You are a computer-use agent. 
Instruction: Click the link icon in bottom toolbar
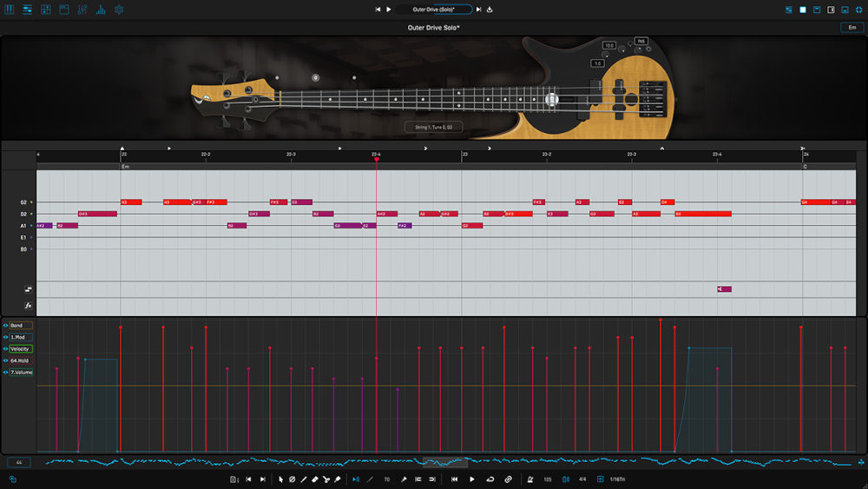coord(509,479)
